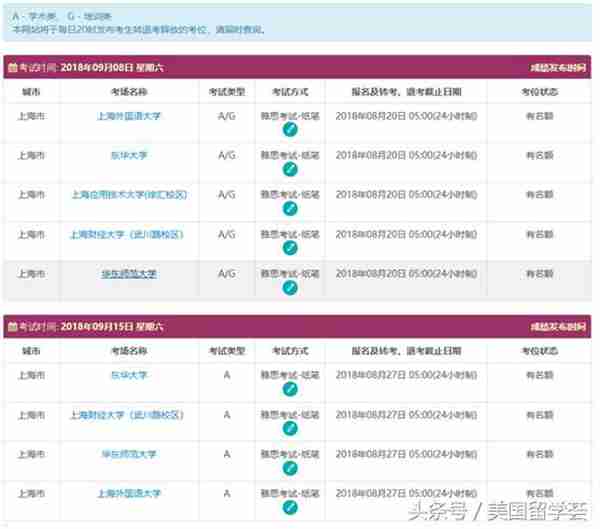Click 成绩发布时间 in the 09月08日 header
This screenshot has width=600, height=529.
point(558,68)
